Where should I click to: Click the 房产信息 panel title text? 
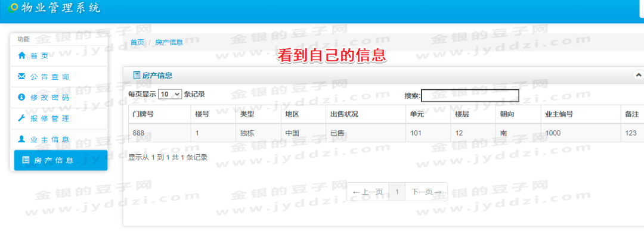tap(157, 75)
